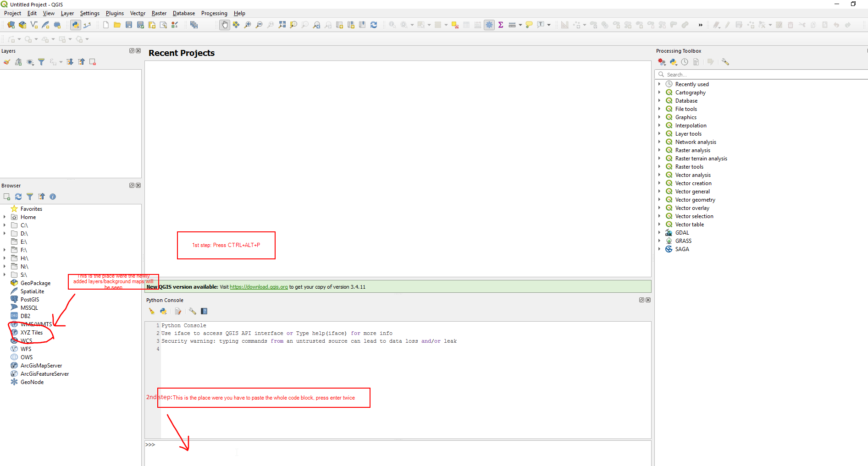
Task: Click the Refresh map icon
Action: [x=374, y=25]
